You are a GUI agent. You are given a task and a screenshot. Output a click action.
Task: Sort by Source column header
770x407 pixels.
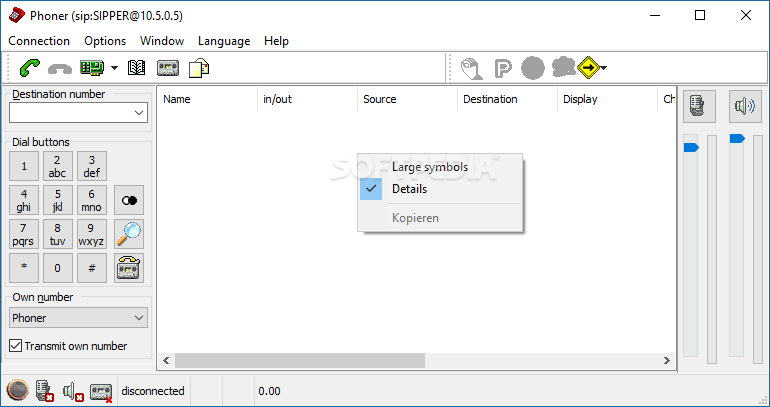point(408,99)
